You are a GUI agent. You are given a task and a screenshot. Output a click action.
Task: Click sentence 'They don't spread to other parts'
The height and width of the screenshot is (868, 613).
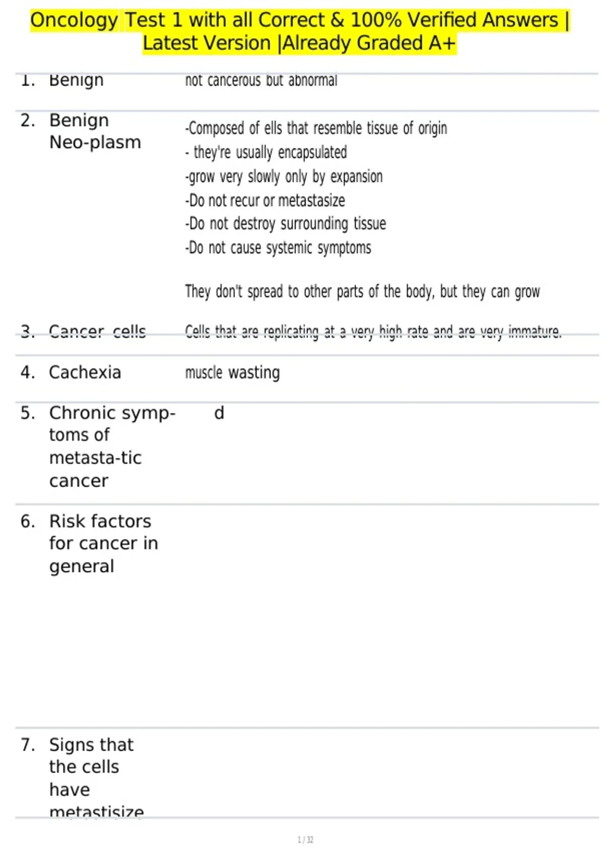[362, 292]
